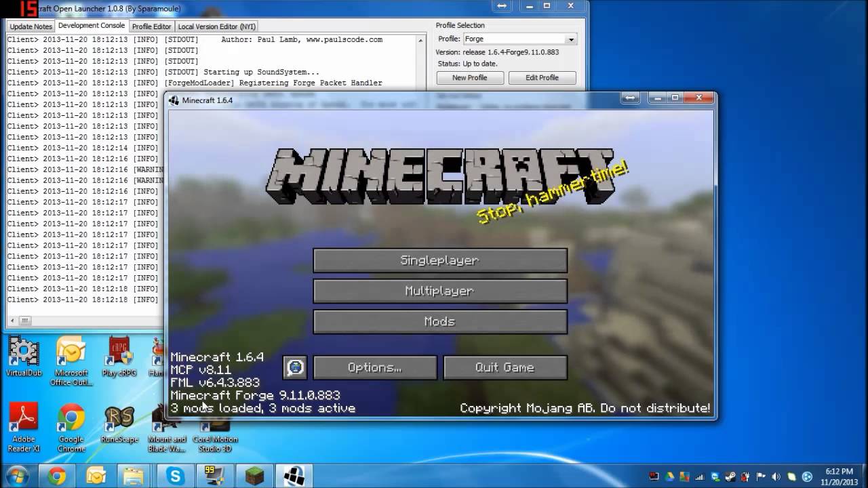This screenshot has height=488, width=868.
Task: Open Outlook from the taskbar
Action: coord(96,476)
